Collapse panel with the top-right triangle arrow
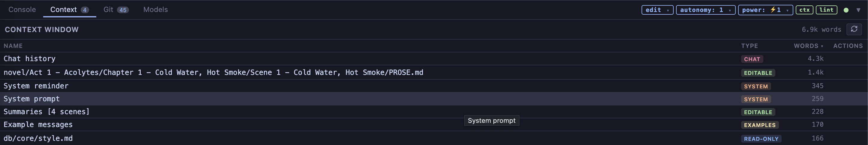This screenshot has width=868, height=145. click(858, 10)
